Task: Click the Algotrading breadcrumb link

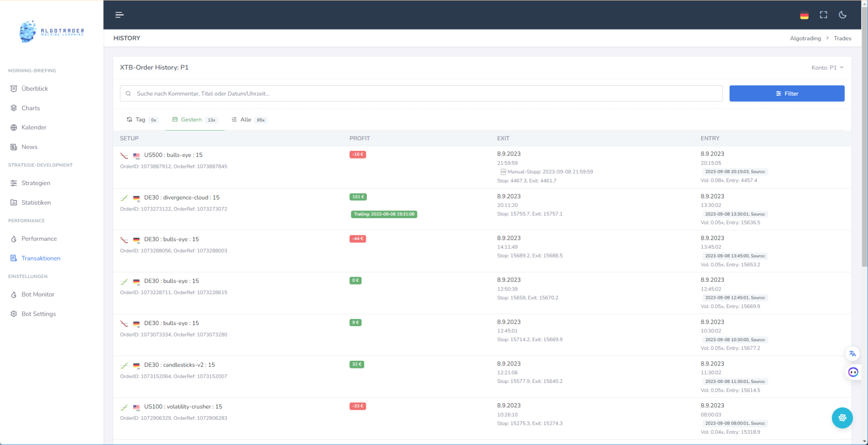Action: (x=805, y=38)
